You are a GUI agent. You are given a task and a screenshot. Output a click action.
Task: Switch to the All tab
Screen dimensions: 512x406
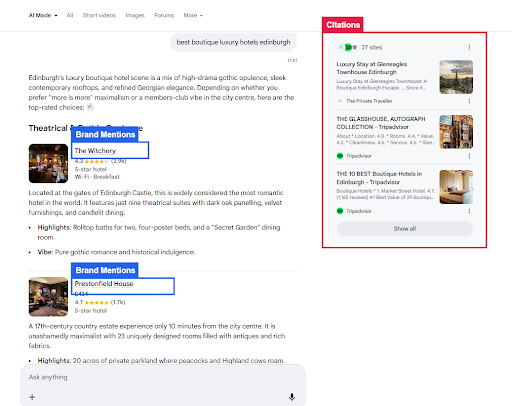[70, 15]
